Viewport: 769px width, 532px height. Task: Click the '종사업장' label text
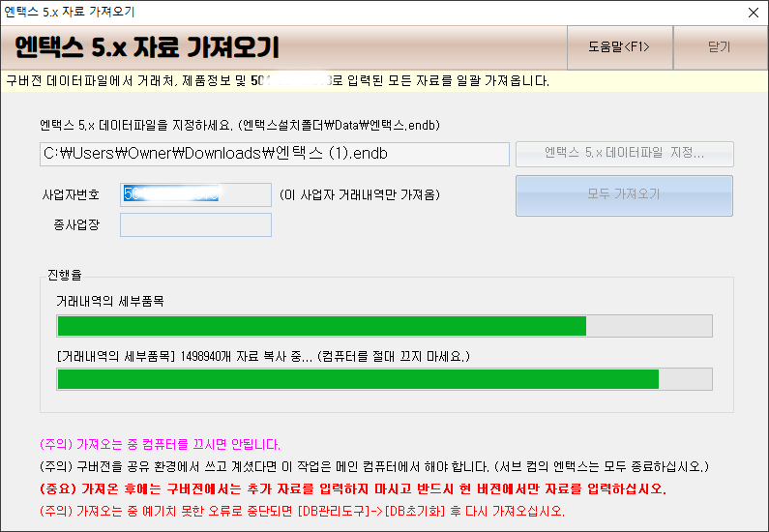click(x=76, y=224)
